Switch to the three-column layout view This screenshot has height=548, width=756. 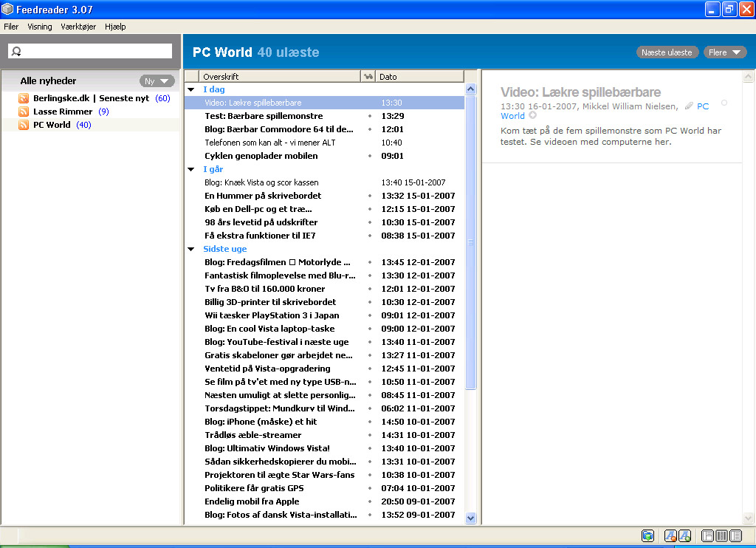pos(721,536)
